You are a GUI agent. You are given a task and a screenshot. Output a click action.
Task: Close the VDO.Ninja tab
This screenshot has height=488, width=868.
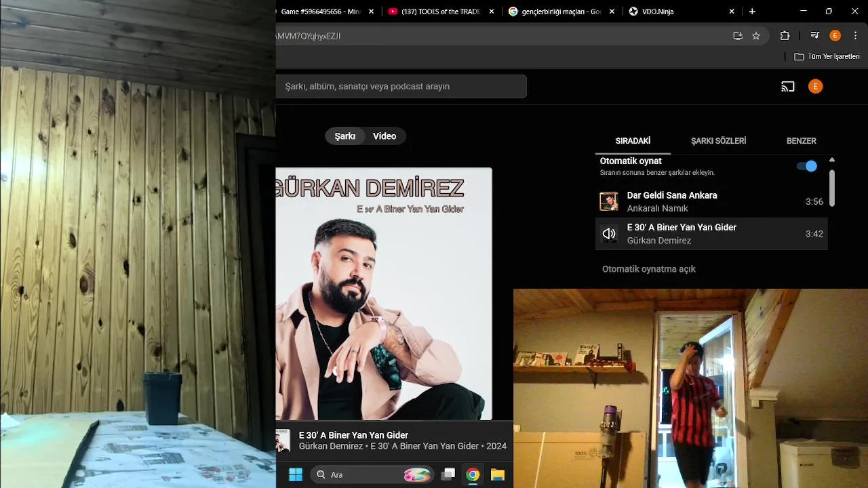(x=732, y=12)
